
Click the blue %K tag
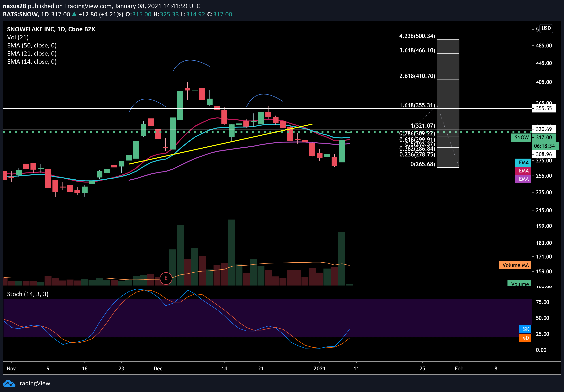525,329
